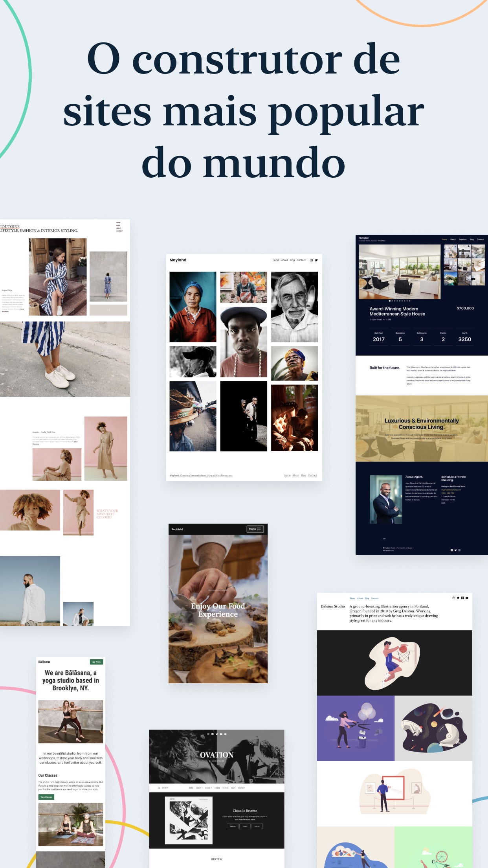This screenshot has width=488, height=868.
Task: Select Home in Rivington top menu
Action: [444, 239]
